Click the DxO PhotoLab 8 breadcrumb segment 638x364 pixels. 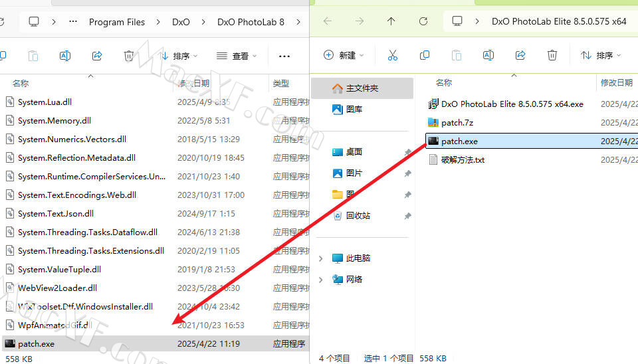pos(251,22)
